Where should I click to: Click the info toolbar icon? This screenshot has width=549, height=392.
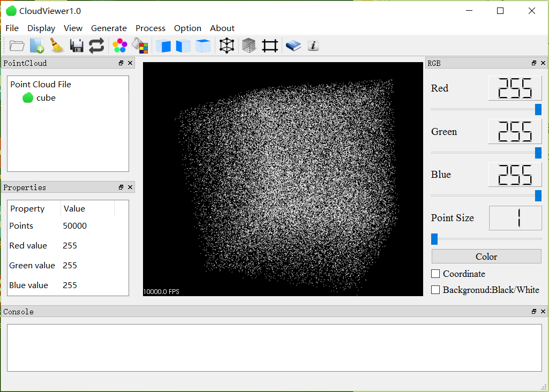(313, 46)
